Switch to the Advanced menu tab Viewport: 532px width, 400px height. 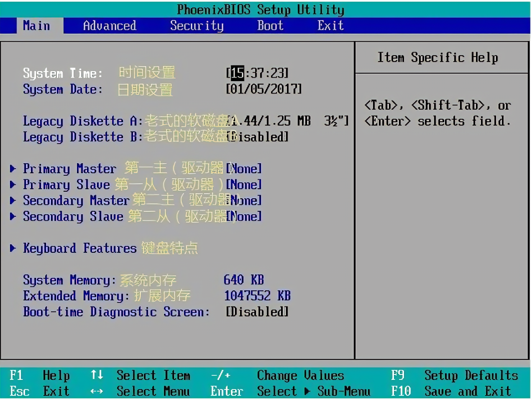(109, 26)
